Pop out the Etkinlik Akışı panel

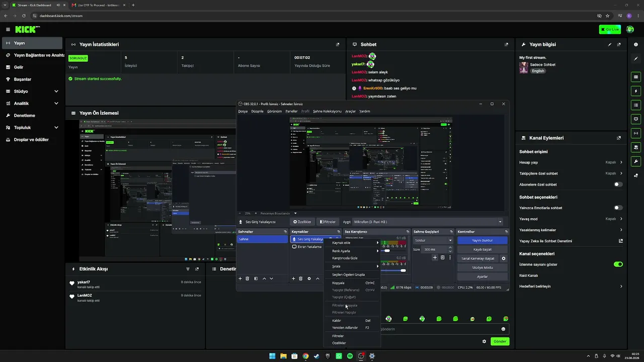[x=197, y=269]
